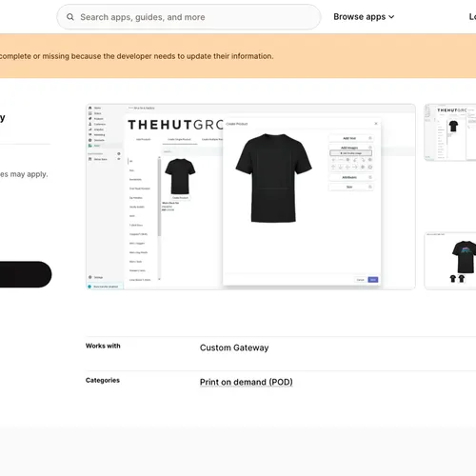Open the bottom-right t-shirt design screenshot thumbnail
This screenshot has height=476, width=476.
[450, 261]
